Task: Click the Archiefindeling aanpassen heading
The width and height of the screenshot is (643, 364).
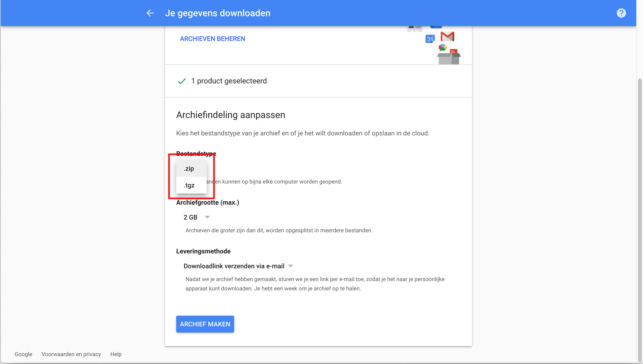Action: pyautogui.click(x=230, y=115)
